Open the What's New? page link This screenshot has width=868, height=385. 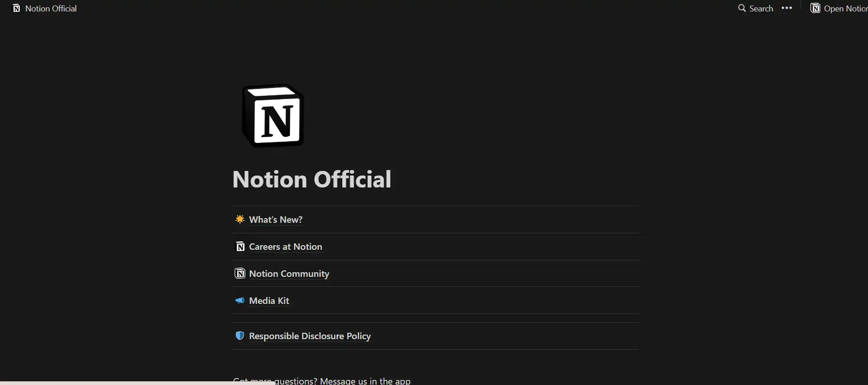[276, 220]
